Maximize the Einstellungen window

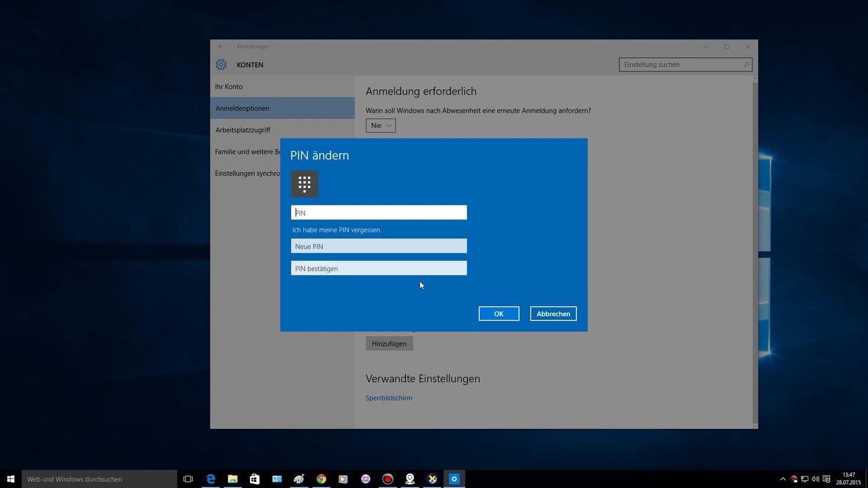[727, 46]
